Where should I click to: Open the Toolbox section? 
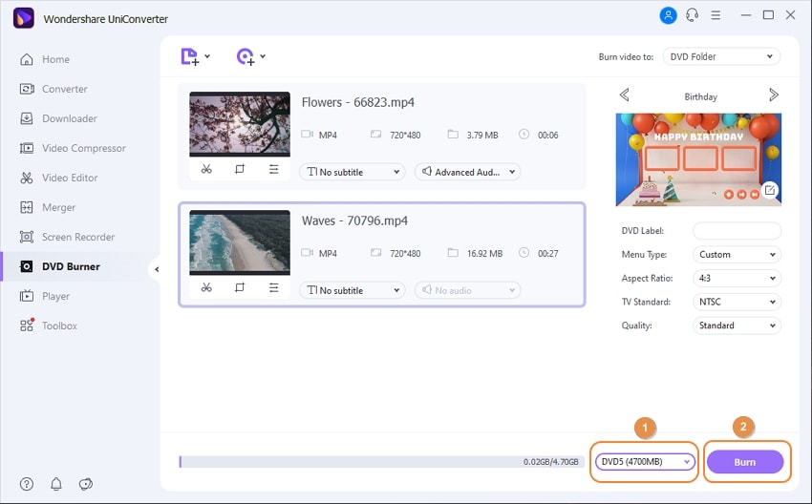pos(59,326)
